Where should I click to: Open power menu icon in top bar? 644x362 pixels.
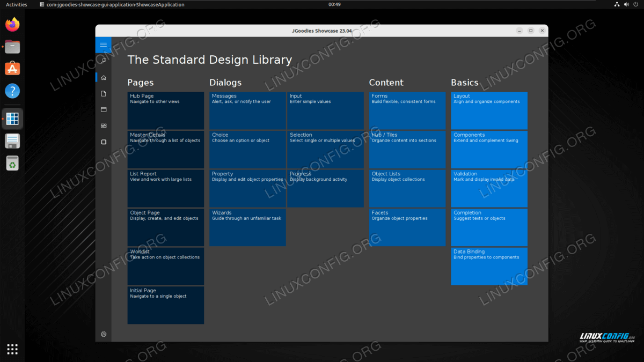click(x=635, y=4)
